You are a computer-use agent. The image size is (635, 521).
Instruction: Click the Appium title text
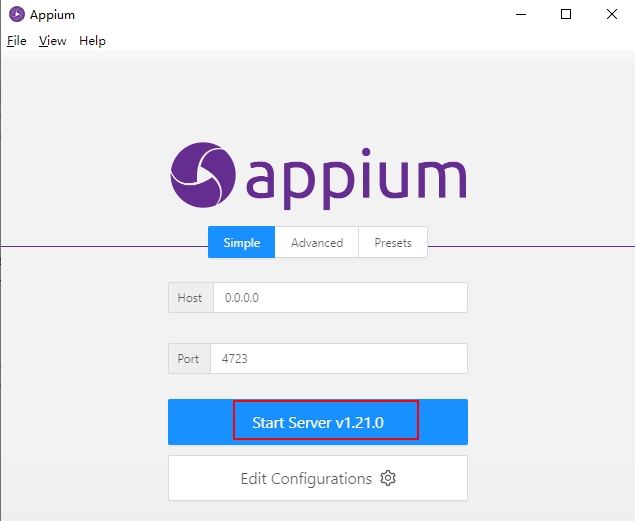(x=52, y=15)
